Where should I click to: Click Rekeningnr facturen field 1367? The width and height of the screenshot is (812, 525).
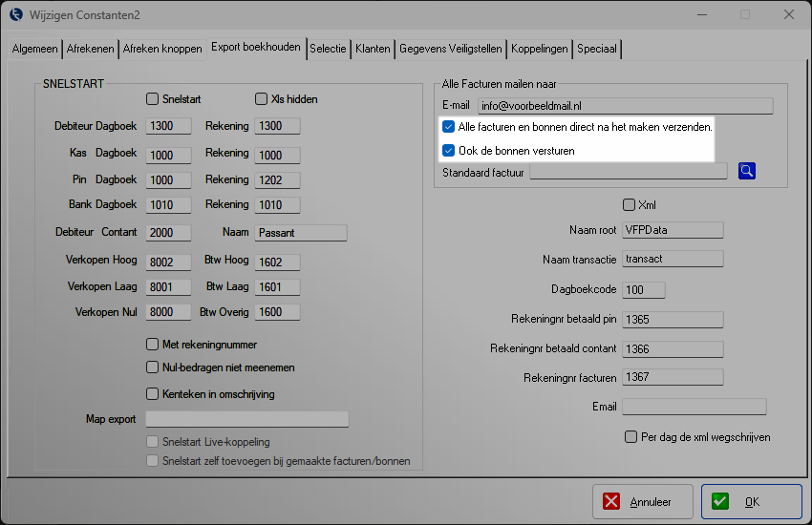point(673,377)
